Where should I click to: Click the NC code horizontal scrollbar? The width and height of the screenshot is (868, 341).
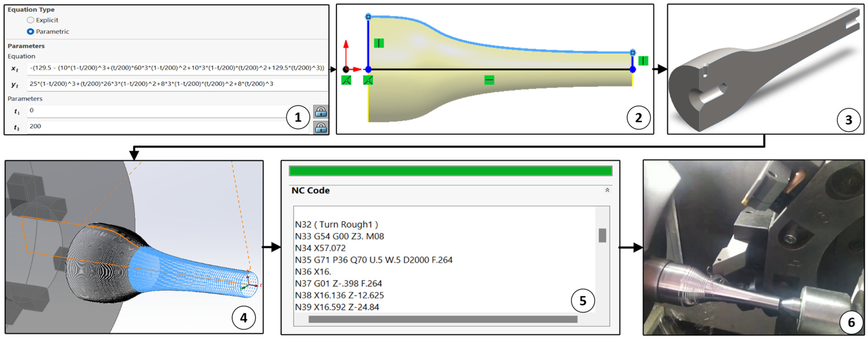(442, 319)
